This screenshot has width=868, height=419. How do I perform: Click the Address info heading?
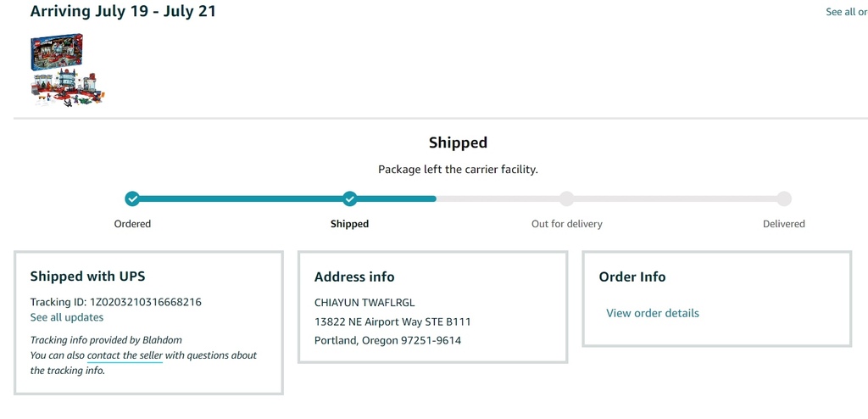point(354,277)
